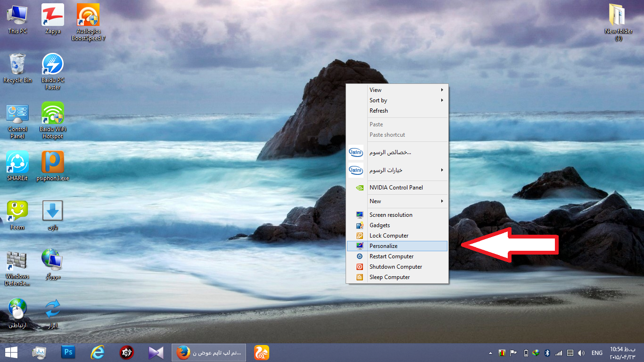Open Internet Download Manager tray icon
The image size is (644, 362).
(x=536, y=353)
